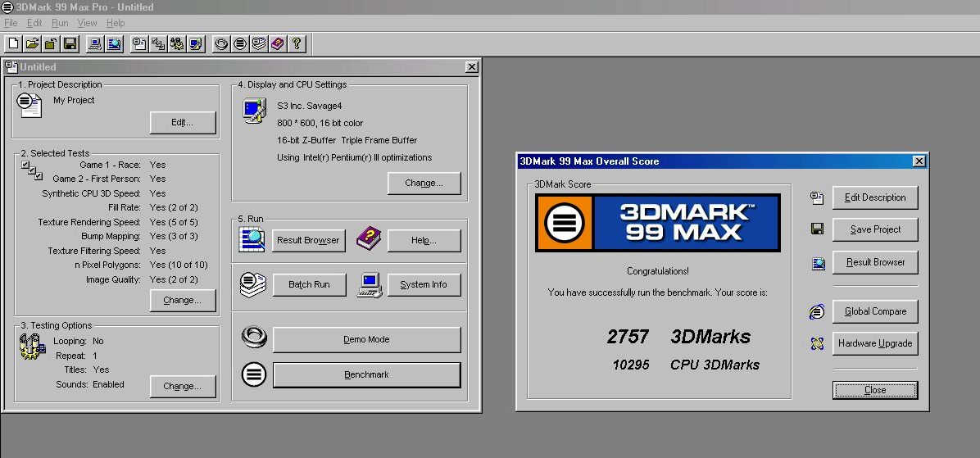Open the Edit menu
This screenshot has height=458, width=980.
tap(34, 23)
